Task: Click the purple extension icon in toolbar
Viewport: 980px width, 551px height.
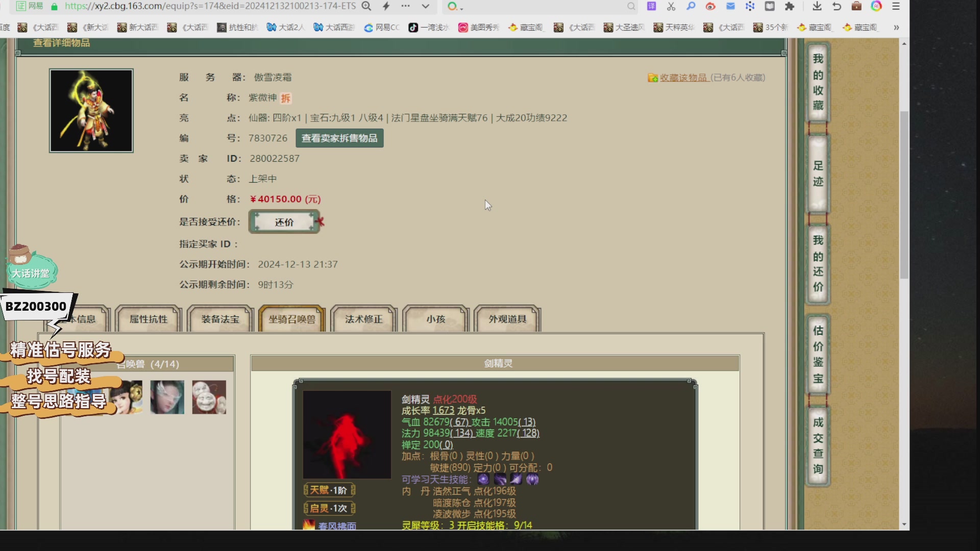Action: (x=651, y=6)
